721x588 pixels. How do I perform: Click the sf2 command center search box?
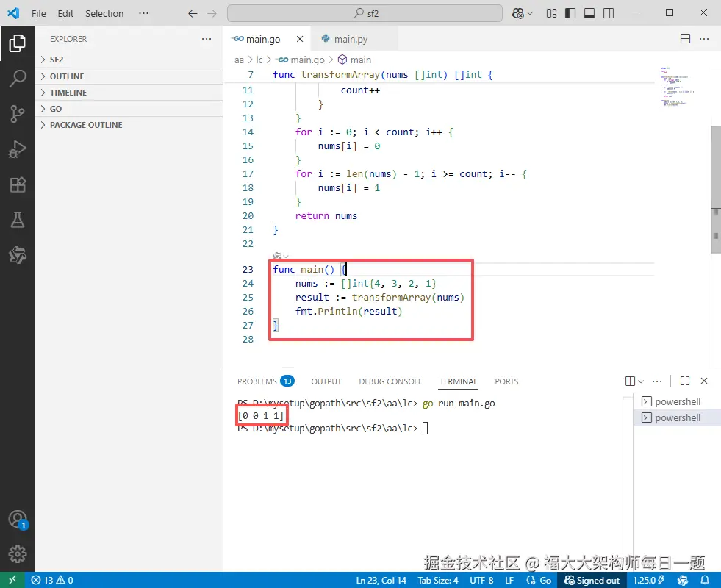(x=365, y=13)
